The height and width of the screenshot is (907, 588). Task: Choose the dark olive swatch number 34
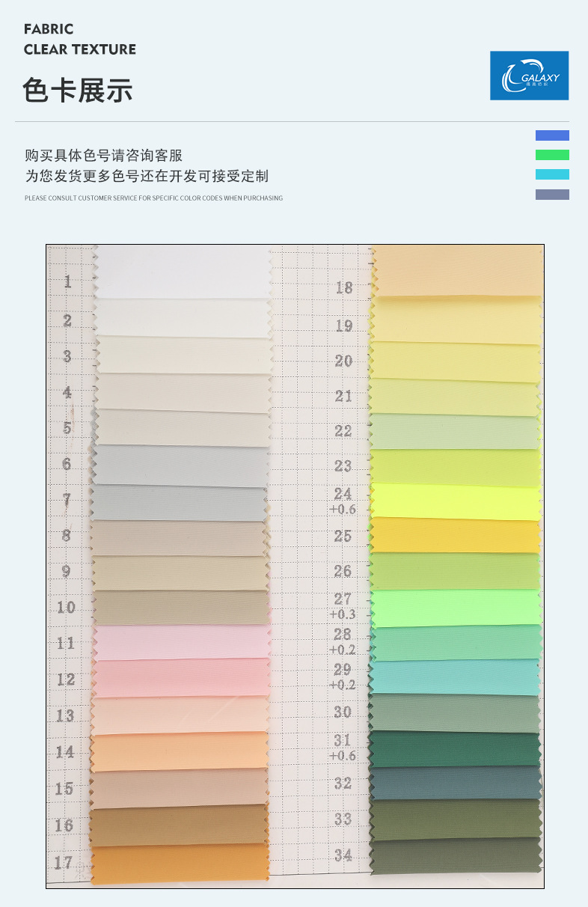pos(457,857)
